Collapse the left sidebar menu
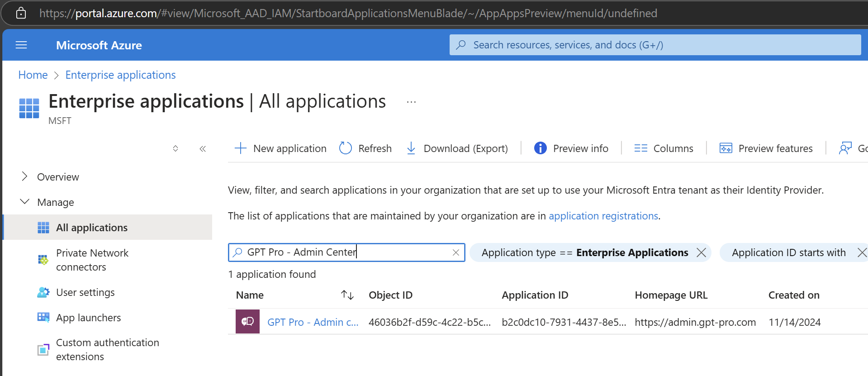Viewport: 868px width, 376px height. [x=203, y=149]
